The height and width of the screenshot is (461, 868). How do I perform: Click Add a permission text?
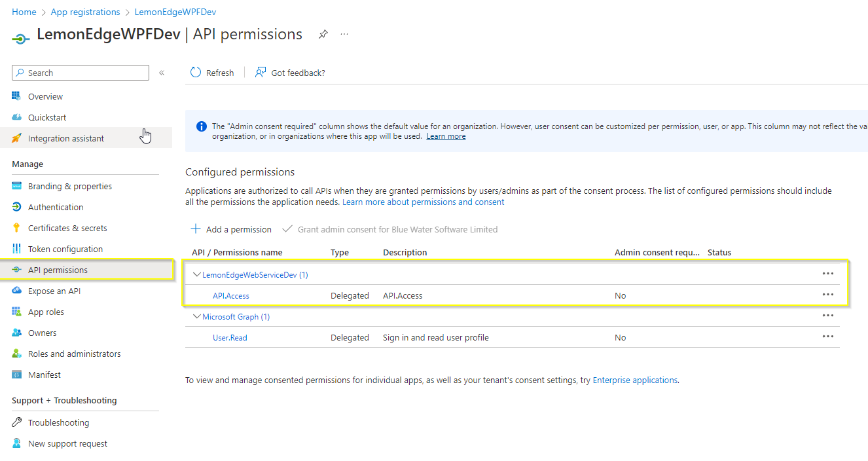click(238, 229)
